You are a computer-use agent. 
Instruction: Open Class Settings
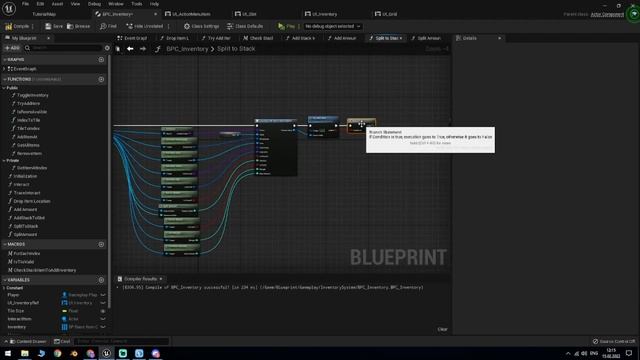pos(201,26)
